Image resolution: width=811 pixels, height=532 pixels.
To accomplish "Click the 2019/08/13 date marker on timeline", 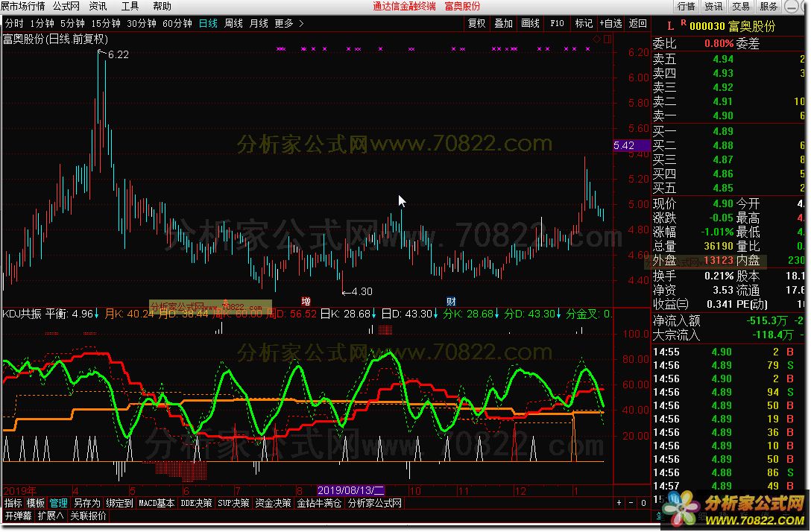I will coord(350,491).
